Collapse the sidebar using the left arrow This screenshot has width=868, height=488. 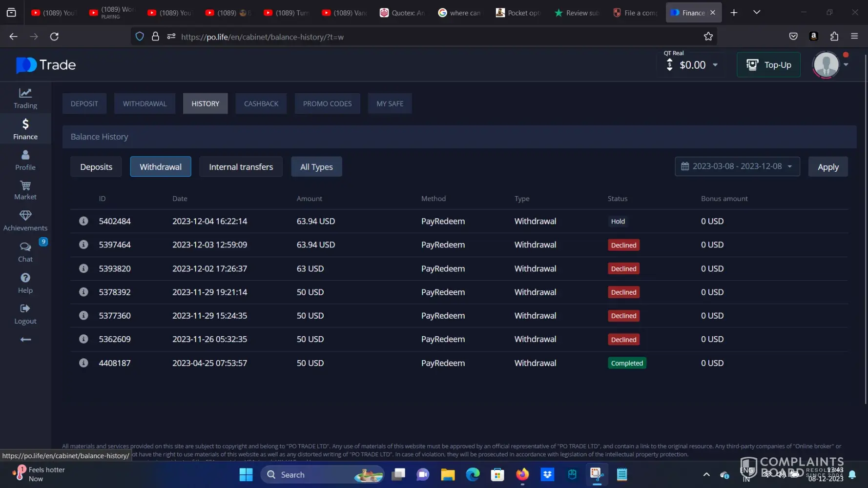pos(25,340)
